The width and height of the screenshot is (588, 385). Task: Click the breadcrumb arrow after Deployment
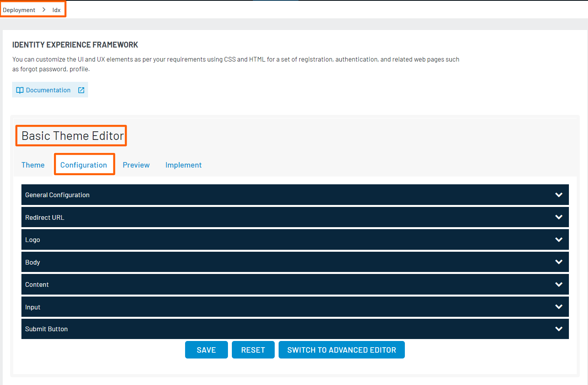coord(44,10)
